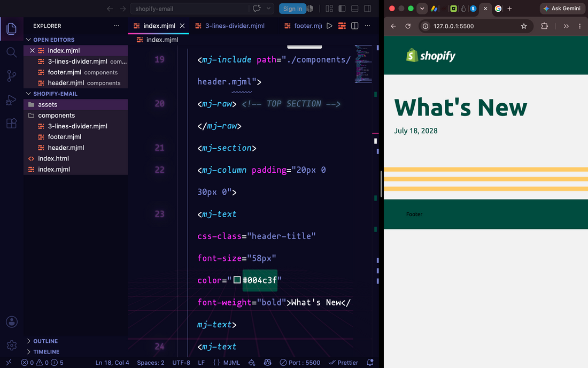
Task: Open the Manage gear menu
Action: [x=12, y=345]
